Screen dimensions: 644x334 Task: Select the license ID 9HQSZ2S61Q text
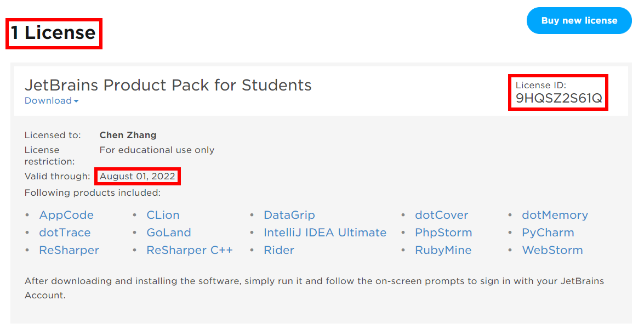point(558,98)
